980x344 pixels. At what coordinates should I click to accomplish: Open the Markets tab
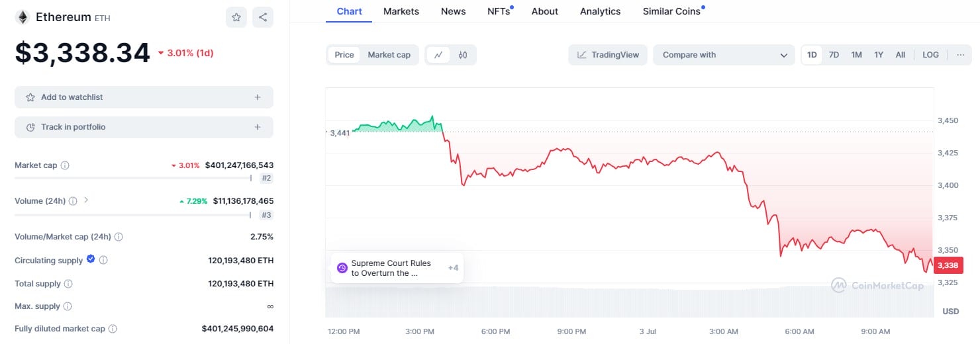[401, 11]
